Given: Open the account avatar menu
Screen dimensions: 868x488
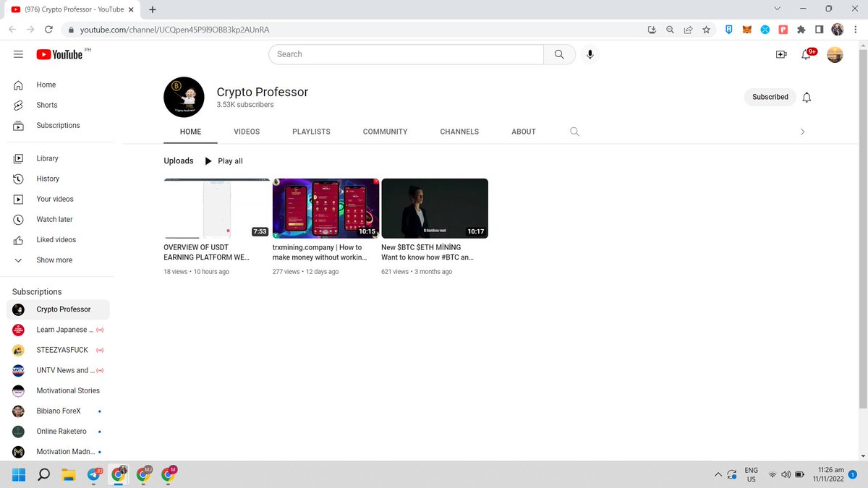Looking at the screenshot, I should click(835, 54).
